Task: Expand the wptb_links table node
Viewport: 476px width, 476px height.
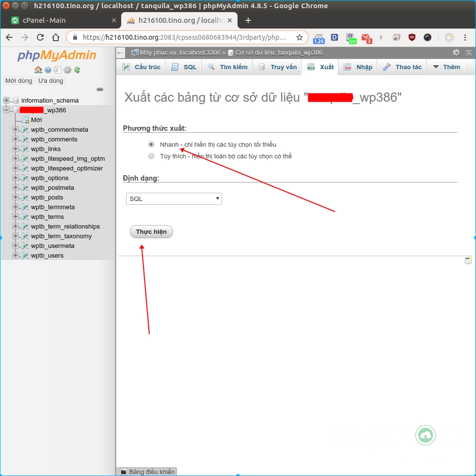Action: point(15,149)
